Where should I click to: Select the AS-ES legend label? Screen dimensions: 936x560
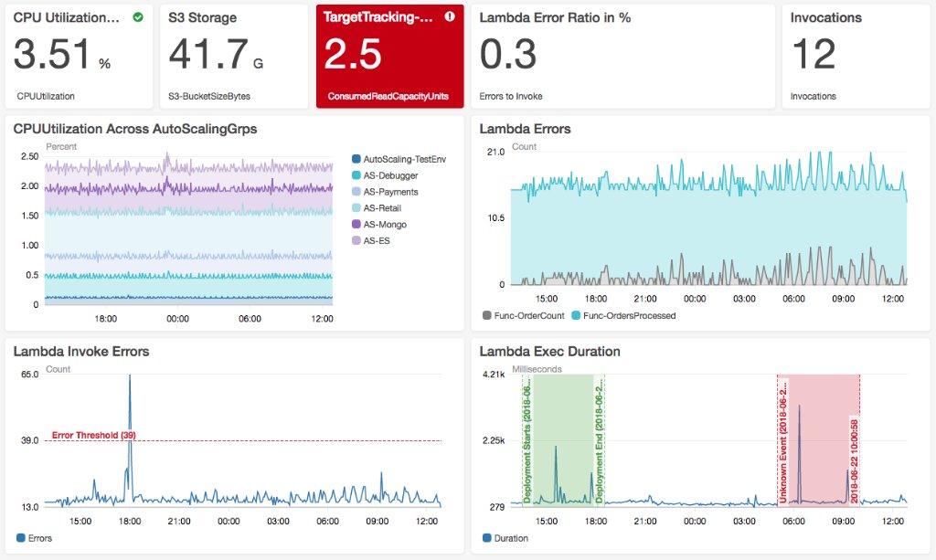[377, 240]
